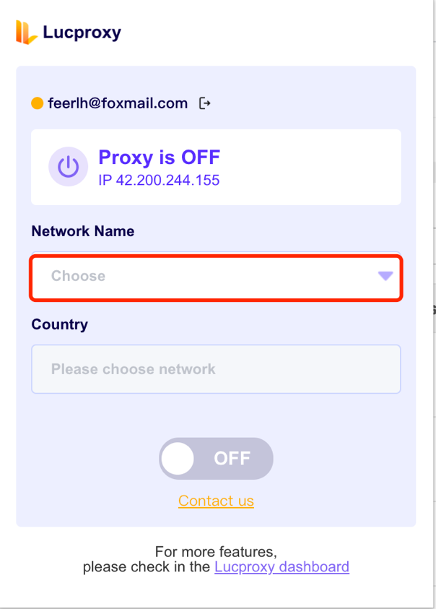Click the Choose placeholder text
This screenshot has width=437, height=610.
pyautogui.click(x=78, y=276)
